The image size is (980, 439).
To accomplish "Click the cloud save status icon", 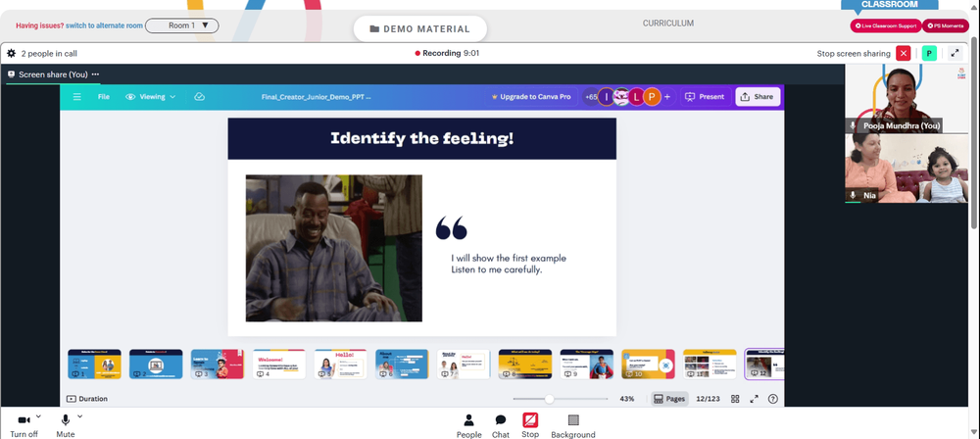I will pyautogui.click(x=199, y=97).
